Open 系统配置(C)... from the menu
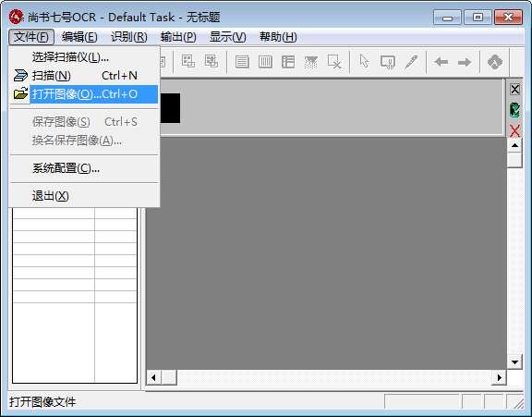 pyautogui.click(x=84, y=168)
